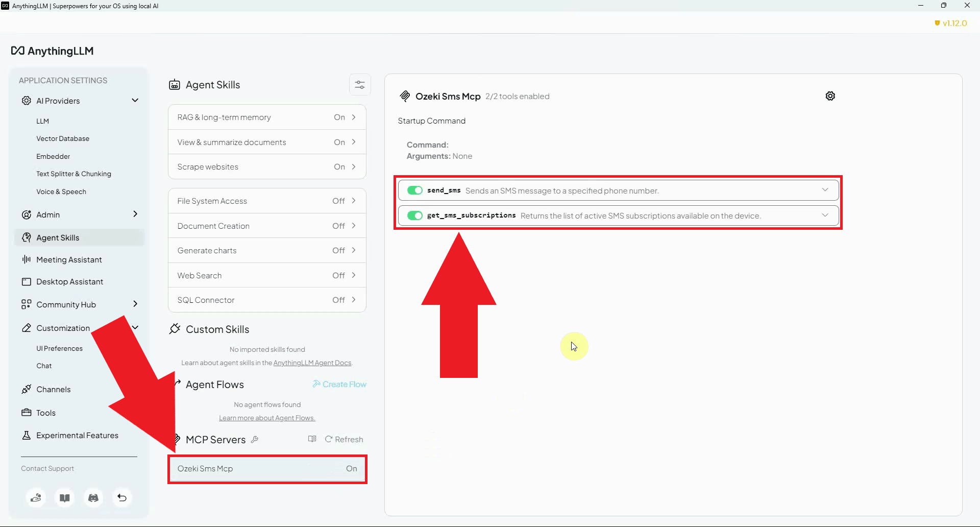The width and height of the screenshot is (980, 527).
Task: Click Create Flow link
Action: (x=339, y=384)
